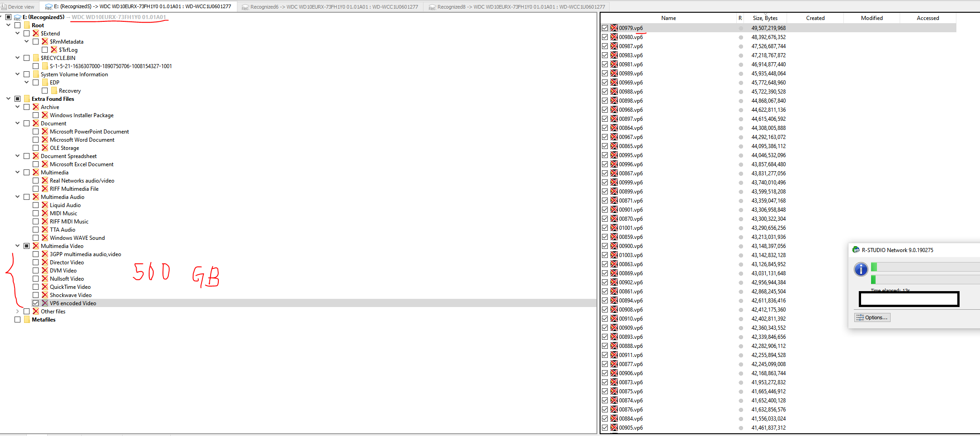Click the file icon of 00979.vp6
This screenshot has width=980, height=436.
coord(614,28)
